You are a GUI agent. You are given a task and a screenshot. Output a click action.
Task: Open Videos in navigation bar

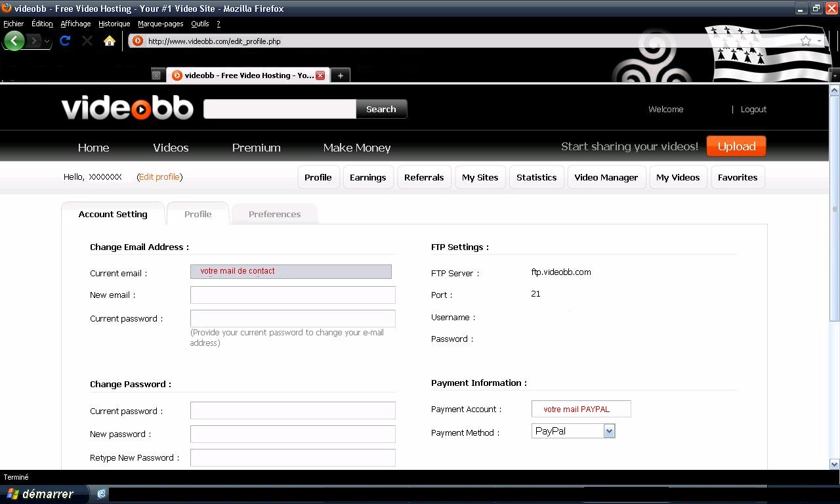(171, 148)
